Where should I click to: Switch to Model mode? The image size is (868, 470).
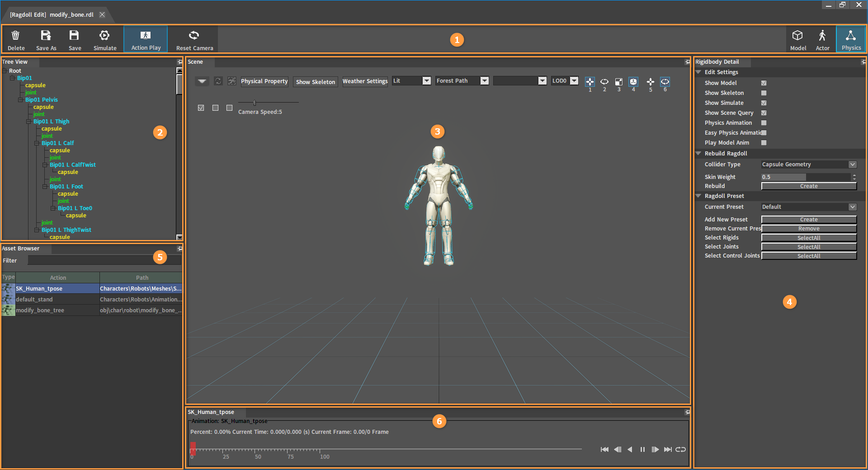coord(798,40)
